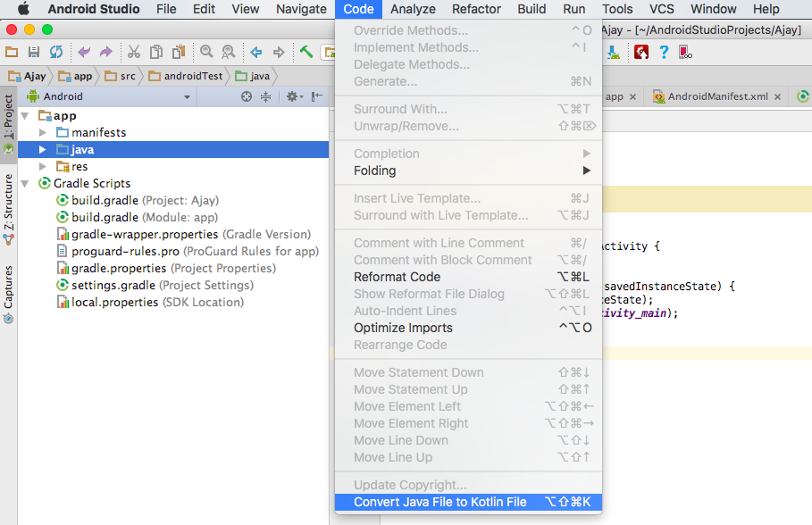Click the Help question mark icon
The width and height of the screenshot is (812, 525).
664,53
